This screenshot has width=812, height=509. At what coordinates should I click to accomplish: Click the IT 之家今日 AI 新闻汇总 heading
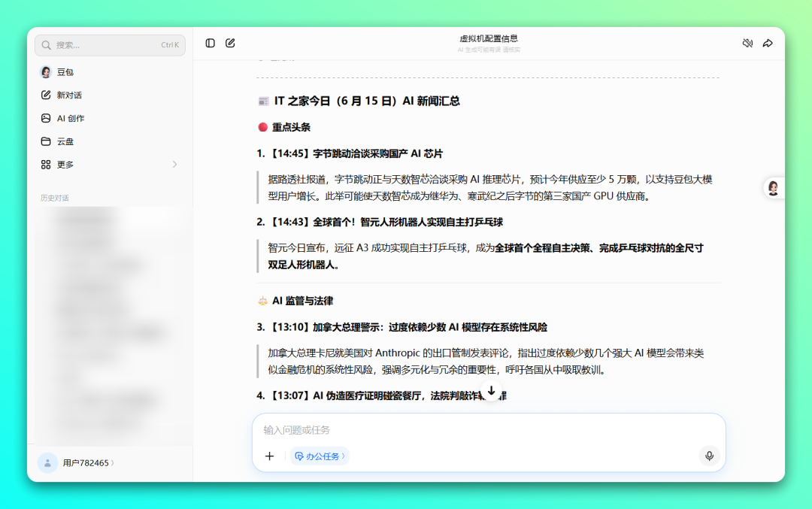tap(367, 101)
